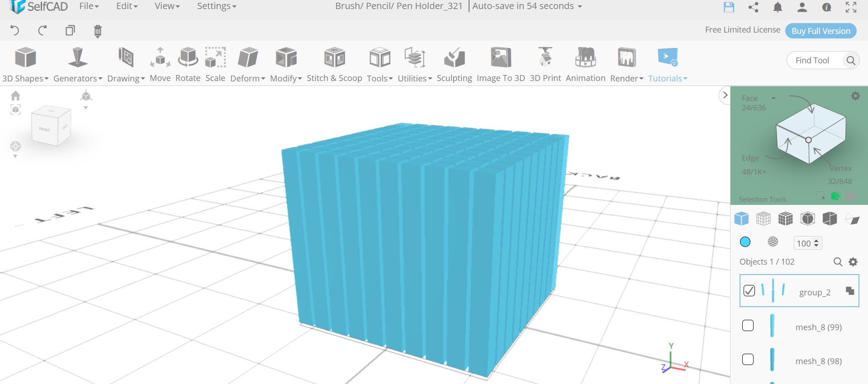
Task: Expand the Generators dropdown
Action: click(x=78, y=65)
